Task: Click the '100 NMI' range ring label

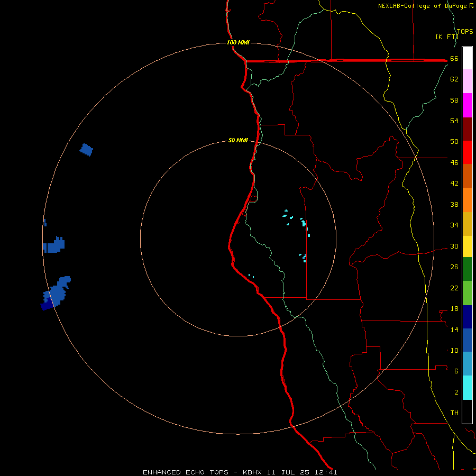Action: pyautogui.click(x=238, y=42)
